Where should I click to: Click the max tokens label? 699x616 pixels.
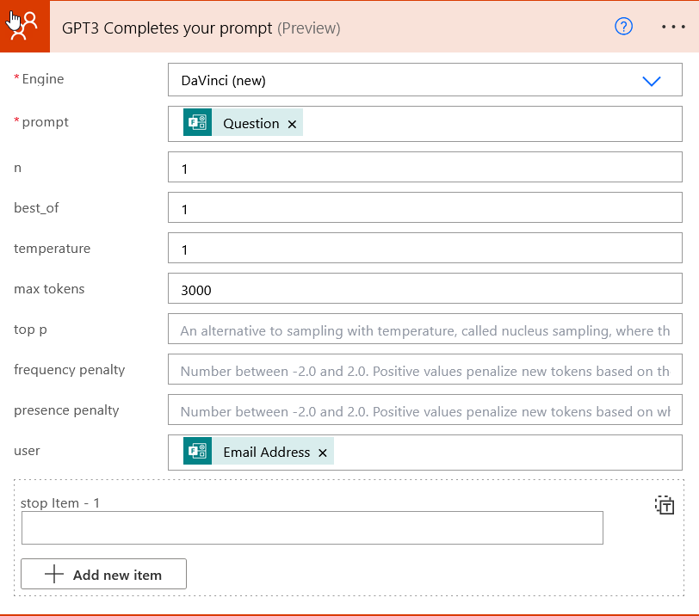tap(49, 288)
